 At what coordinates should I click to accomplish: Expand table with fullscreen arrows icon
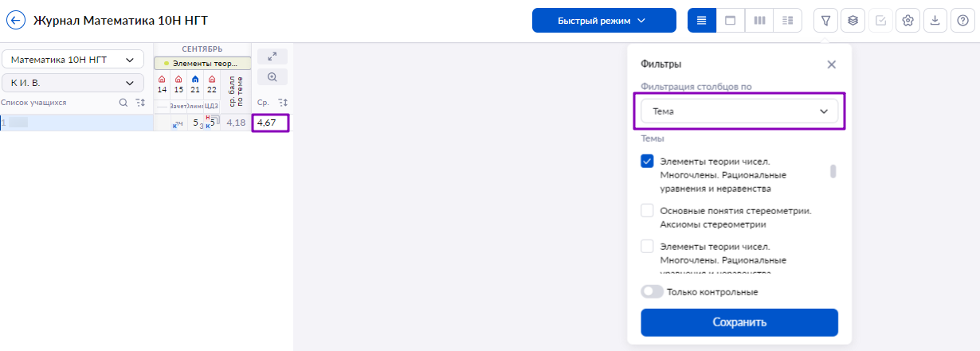(272, 57)
